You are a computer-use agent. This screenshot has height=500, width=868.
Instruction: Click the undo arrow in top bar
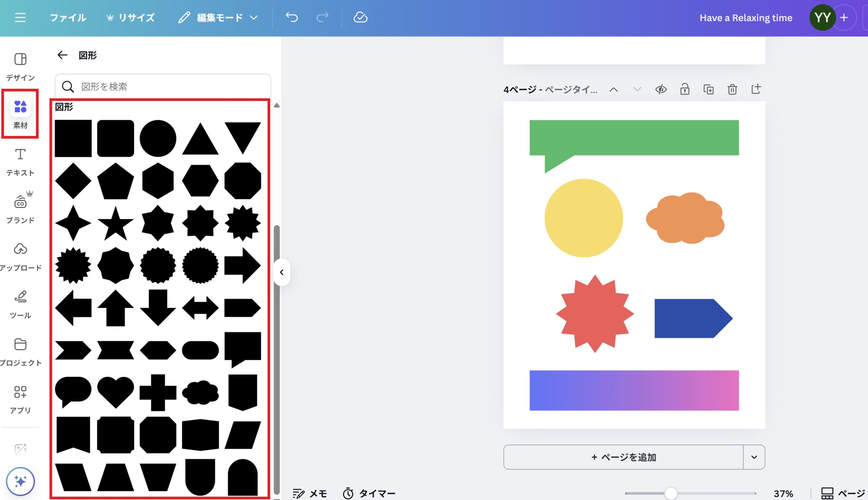point(292,17)
